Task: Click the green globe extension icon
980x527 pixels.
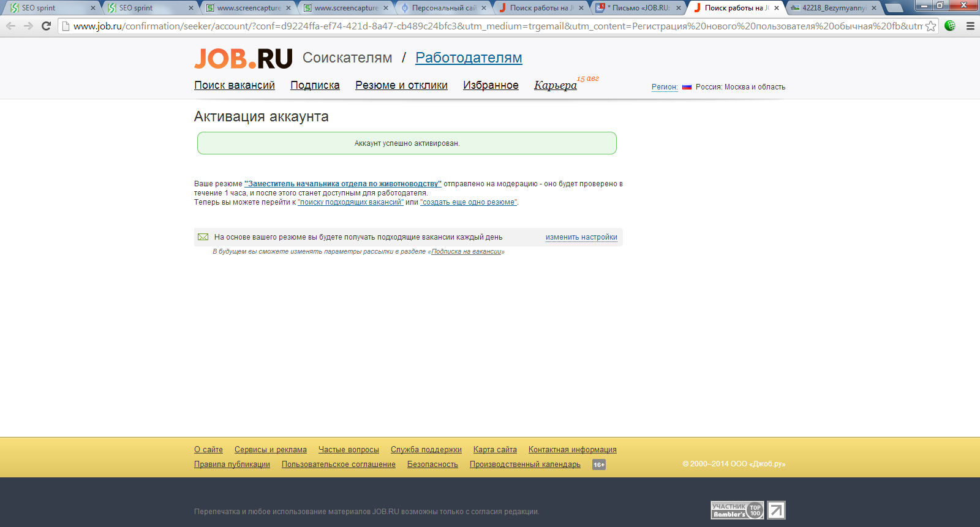Action: pos(950,26)
